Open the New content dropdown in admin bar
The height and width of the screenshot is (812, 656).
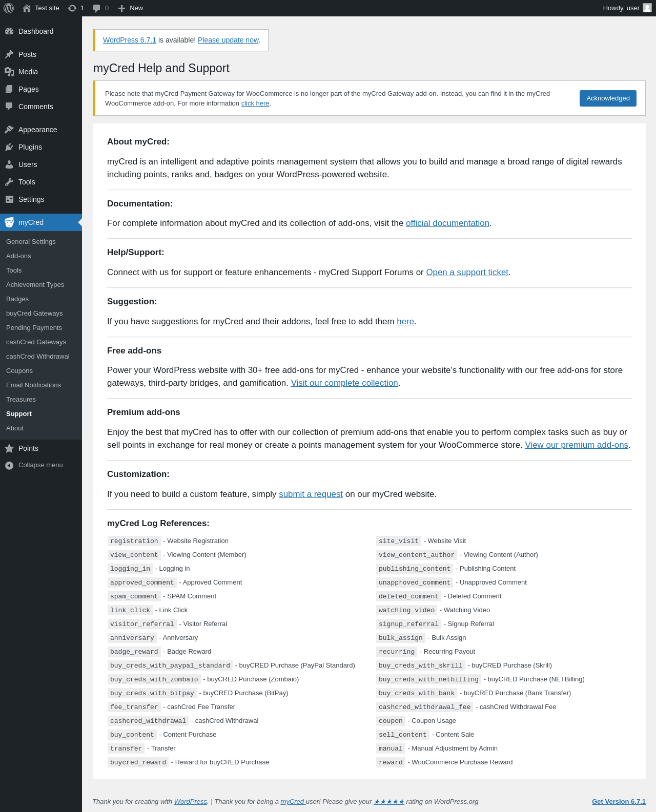[x=130, y=8]
